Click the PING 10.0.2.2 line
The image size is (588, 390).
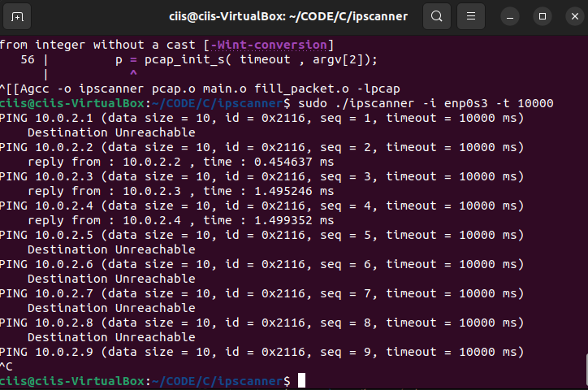coord(262,147)
